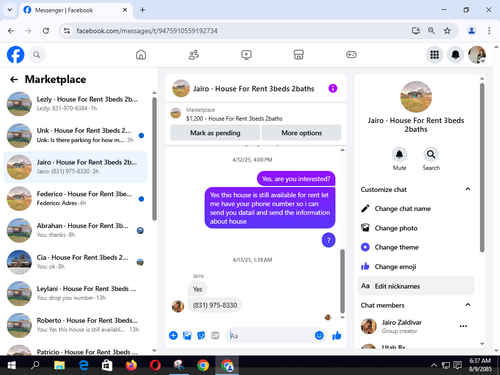500x375 pixels.
Task: Click the chat info panel scrollbar
Action: [482, 168]
